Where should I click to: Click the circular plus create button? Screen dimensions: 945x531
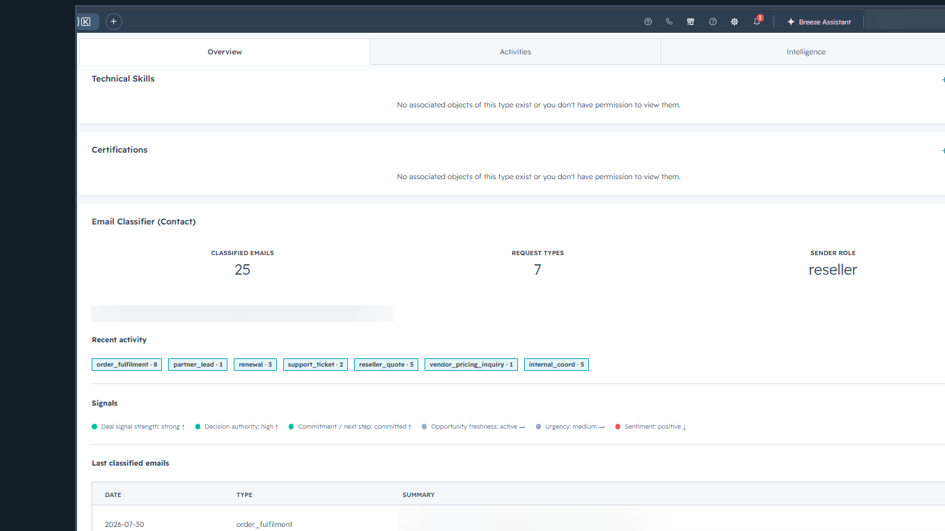pyautogui.click(x=113, y=22)
